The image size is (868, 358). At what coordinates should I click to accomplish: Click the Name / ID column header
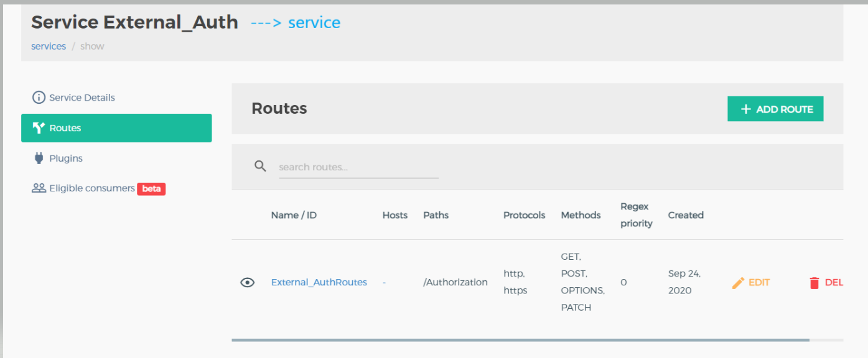pos(294,215)
